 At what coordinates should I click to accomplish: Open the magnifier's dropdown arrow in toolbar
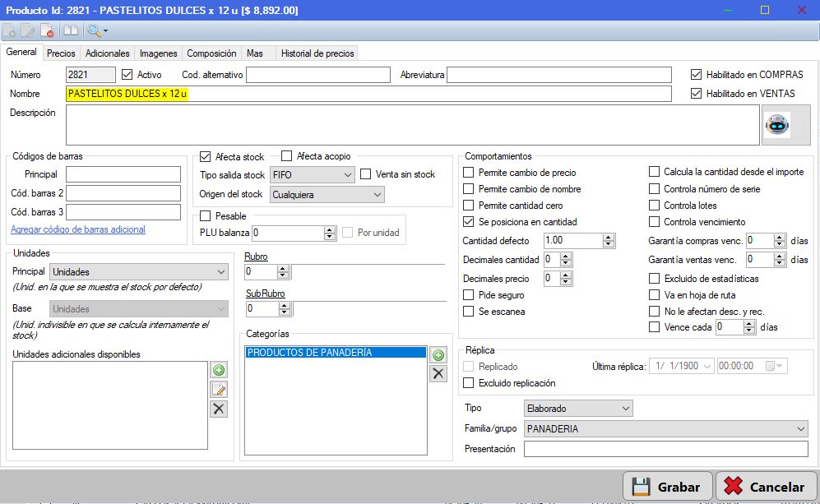tap(105, 31)
